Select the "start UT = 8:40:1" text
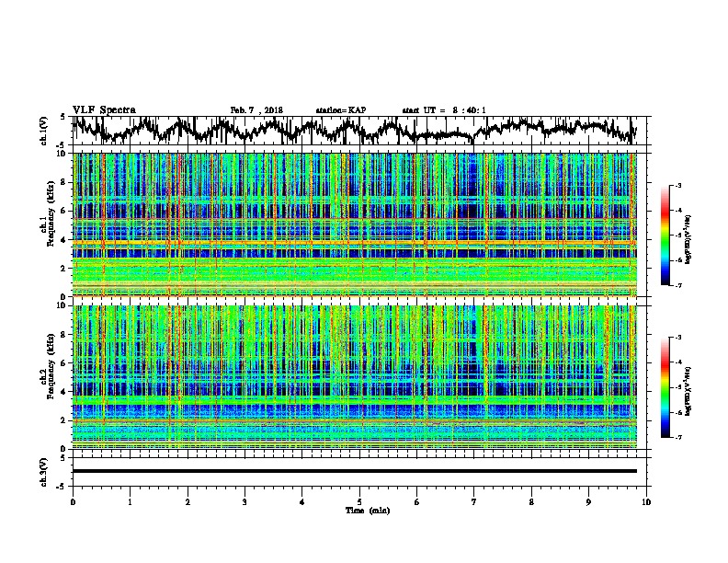 point(444,110)
